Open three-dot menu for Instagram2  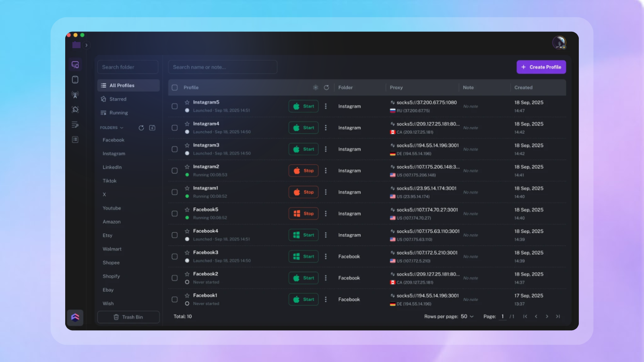click(x=326, y=171)
